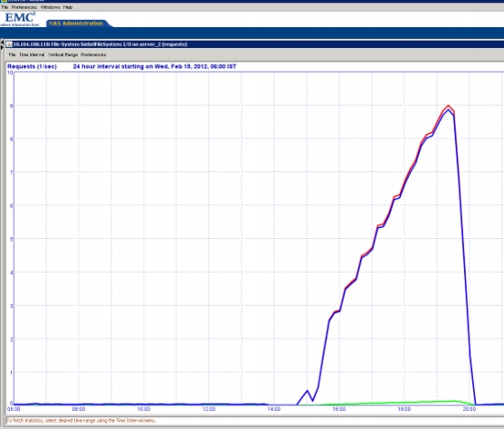
Task: Click the application icon in top title bar
Action: 4,1
